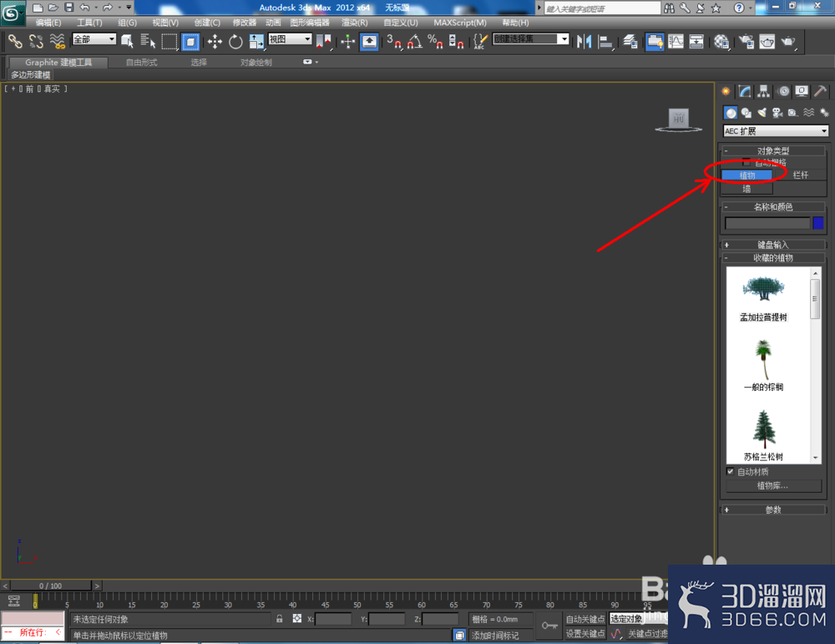Click Use Pivot Point Center icon
The height and width of the screenshot is (644, 835).
324,41
